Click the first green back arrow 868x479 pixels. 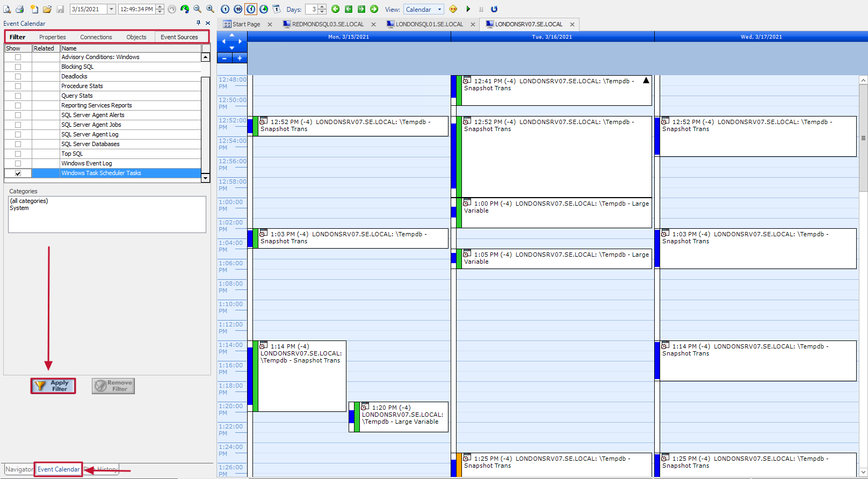pos(335,9)
